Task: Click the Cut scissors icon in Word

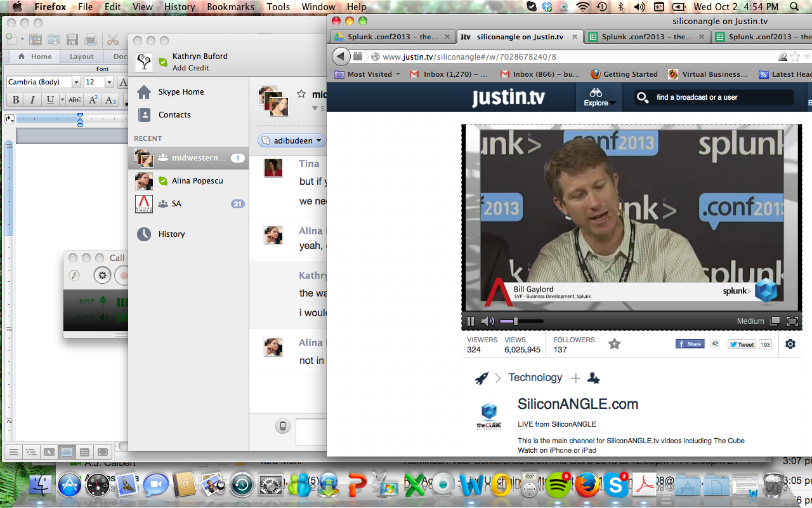Action: (x=113, y=39)
